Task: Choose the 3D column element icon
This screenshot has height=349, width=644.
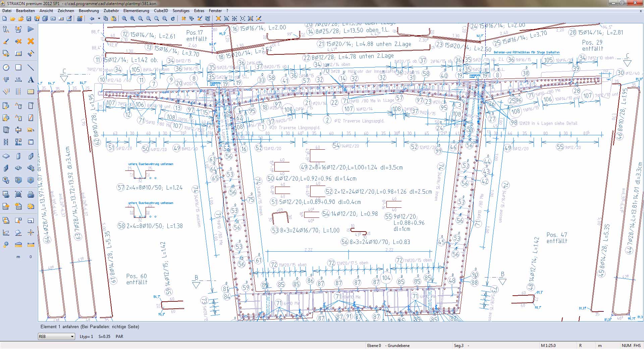Action: tap(18, 156)
